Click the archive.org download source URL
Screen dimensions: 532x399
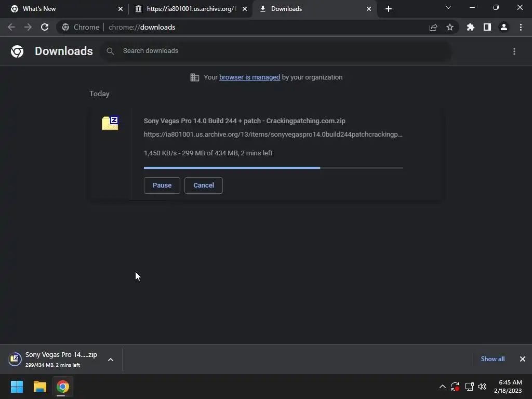[x=273, y=135]
